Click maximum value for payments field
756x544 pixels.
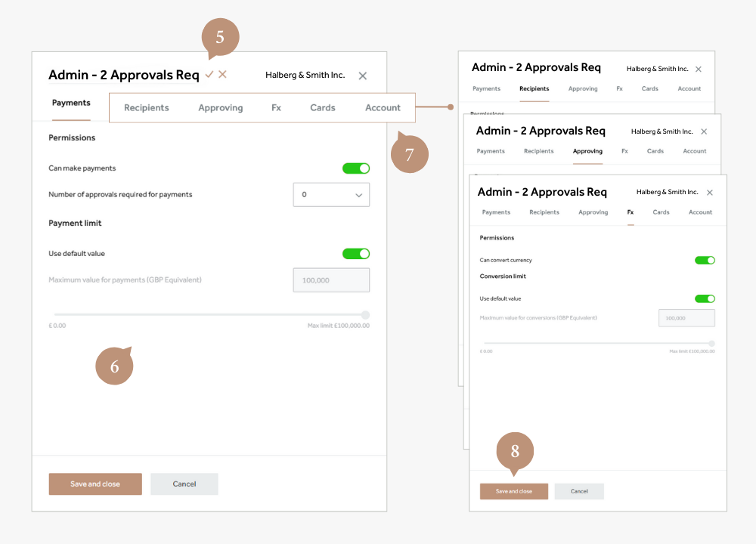(x=331, y=280)
